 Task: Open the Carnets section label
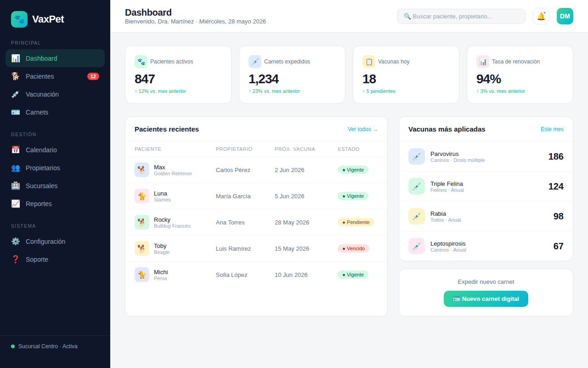pos(37,112)
